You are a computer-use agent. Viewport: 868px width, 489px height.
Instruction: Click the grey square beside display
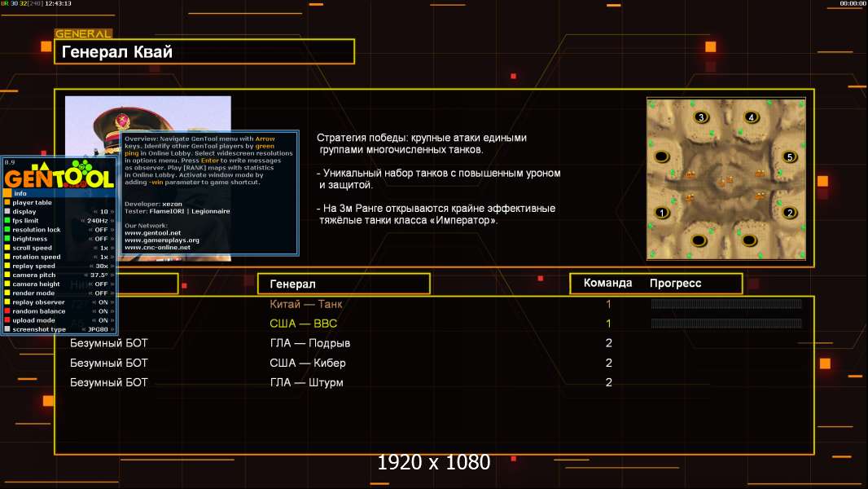(x=7, y=212)
